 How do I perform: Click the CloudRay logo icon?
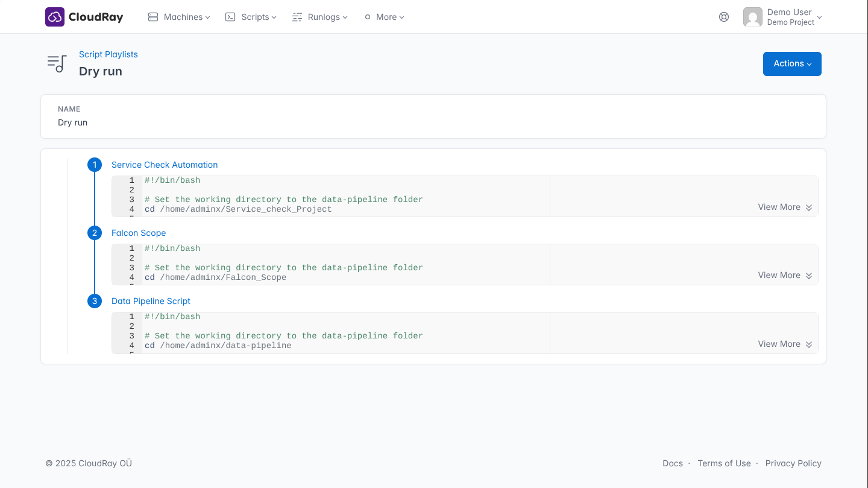(x=55, y=17)
